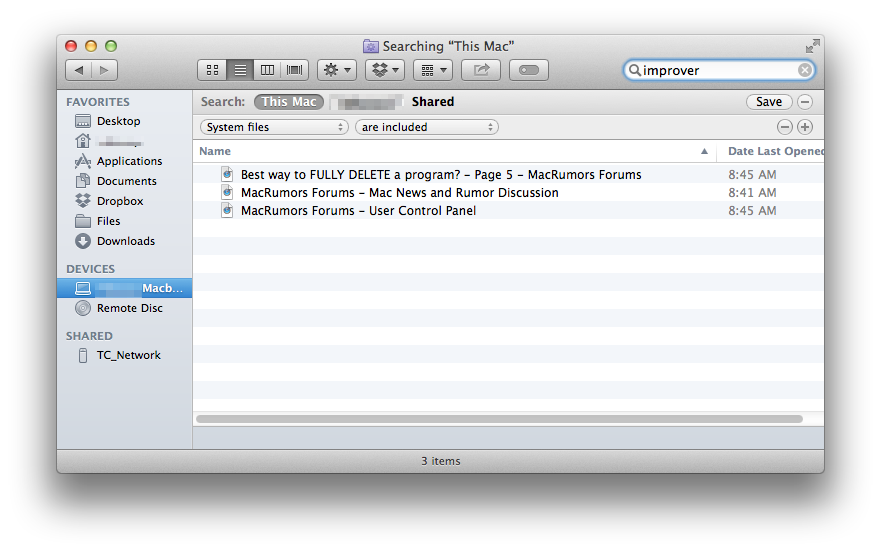
Task: Select MacRumors Forums User Control Panel result
Action: click(358, 211)
